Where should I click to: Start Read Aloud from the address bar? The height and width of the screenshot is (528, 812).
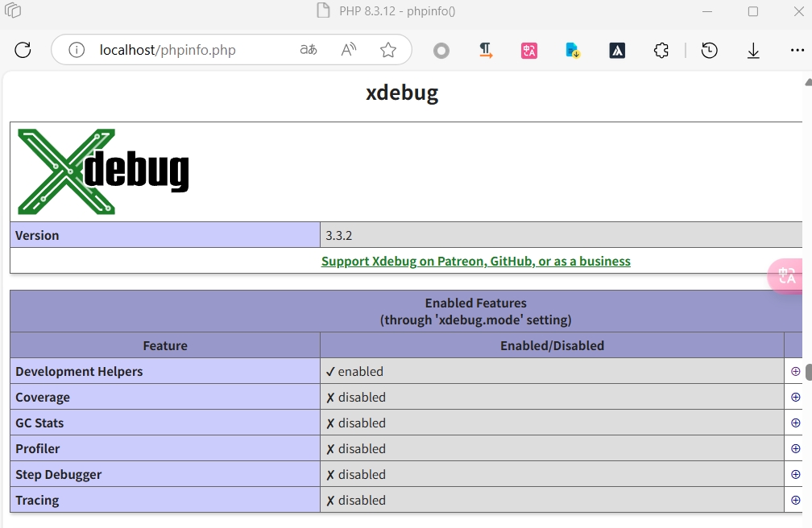tap(349, 50)
